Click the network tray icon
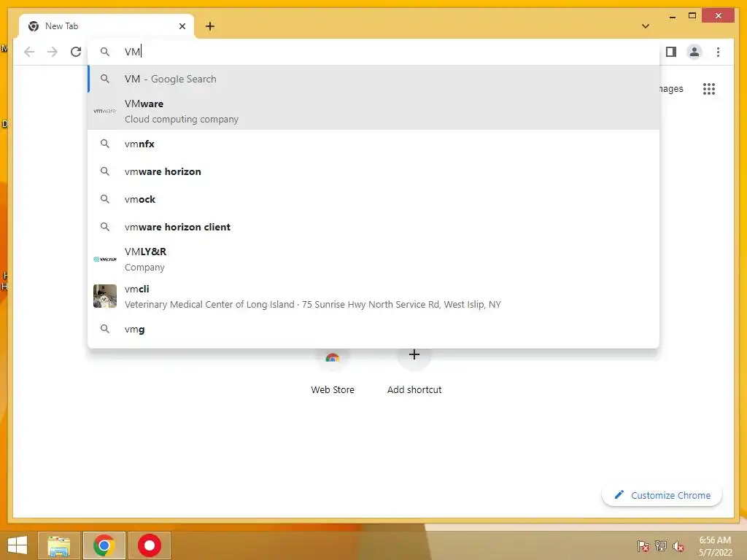This screenshot has width=747, height=560. [x=661, y=545]
